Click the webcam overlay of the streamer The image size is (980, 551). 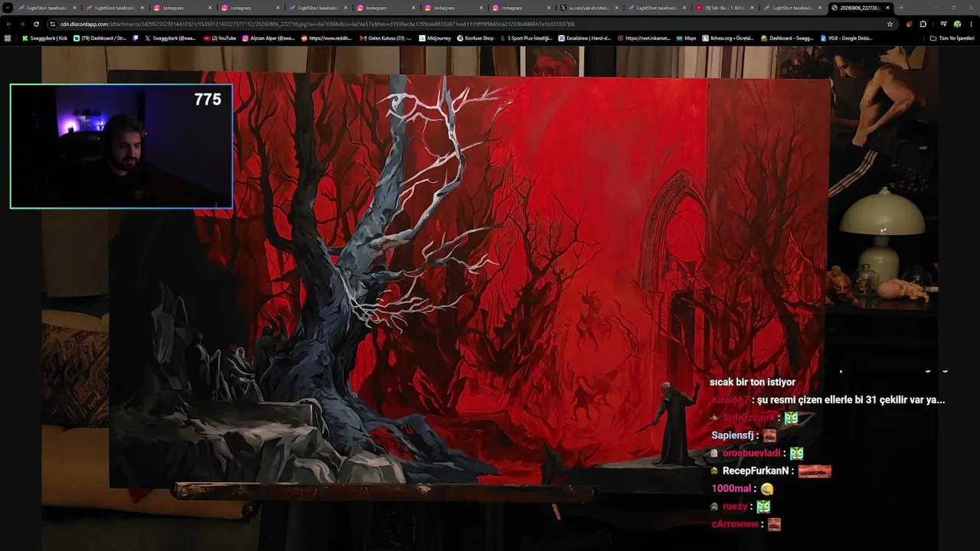click(121, 146)
